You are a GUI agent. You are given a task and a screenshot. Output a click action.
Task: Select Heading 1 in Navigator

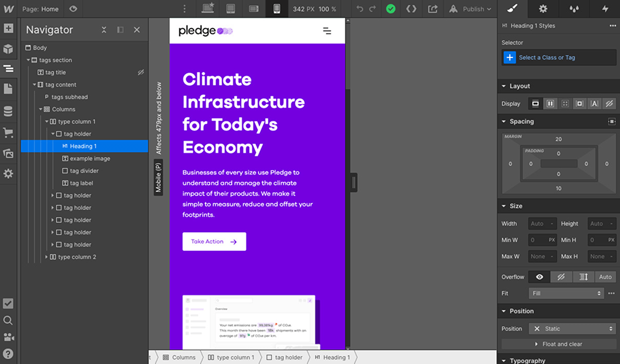[x=84, y=146]
